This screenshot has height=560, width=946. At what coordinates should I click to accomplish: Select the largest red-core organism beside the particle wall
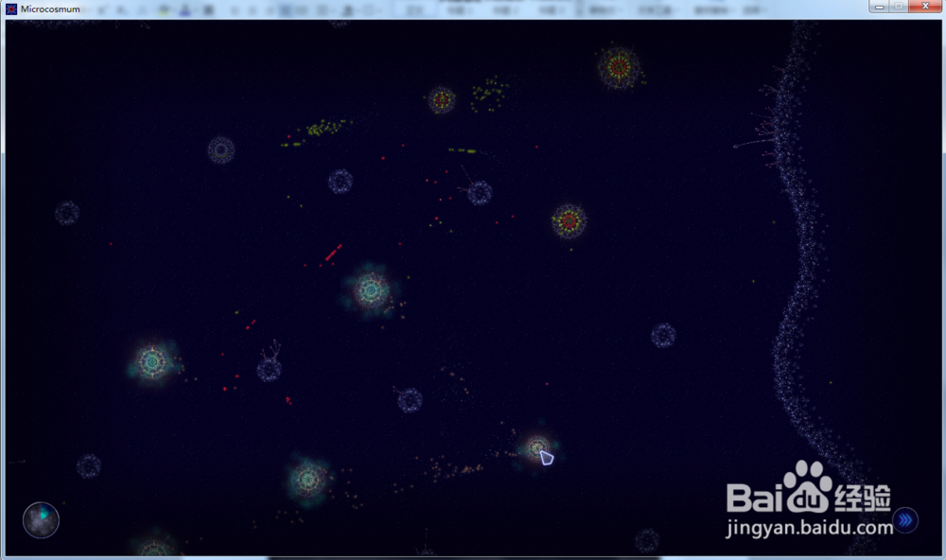coord(619,67)
